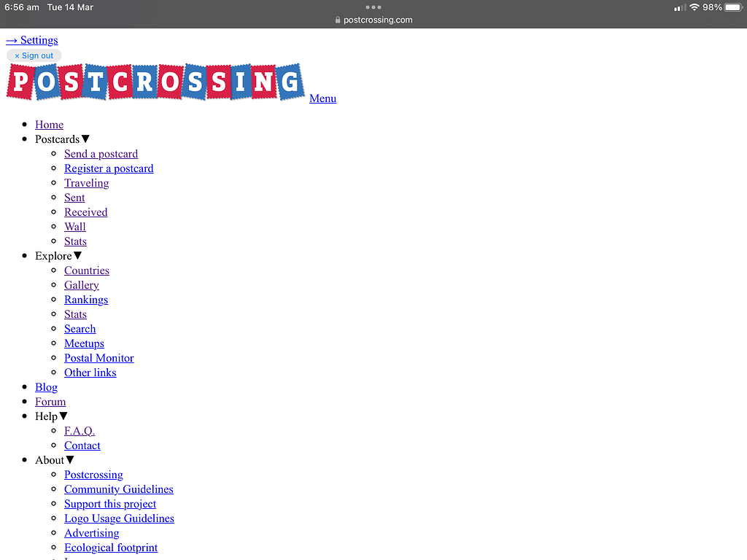Collapse the Explore dropdown triangle
747x560 pixels.
(x=78, y=256)
